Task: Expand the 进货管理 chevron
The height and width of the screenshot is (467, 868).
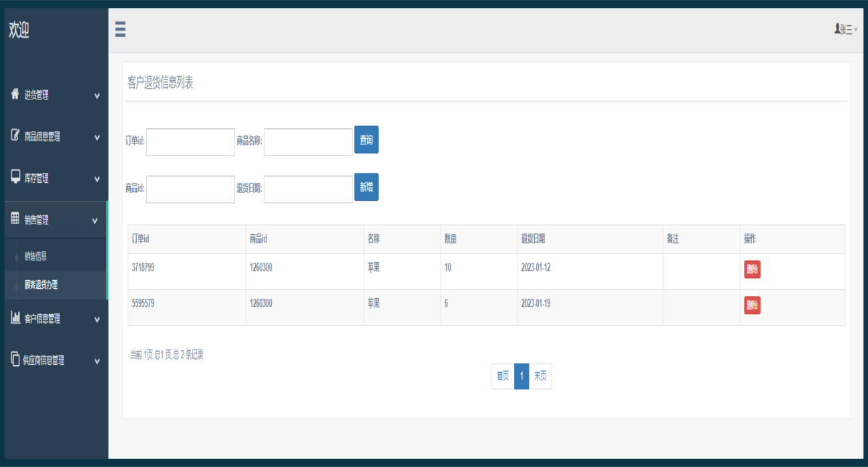Action: click(97, 96)
